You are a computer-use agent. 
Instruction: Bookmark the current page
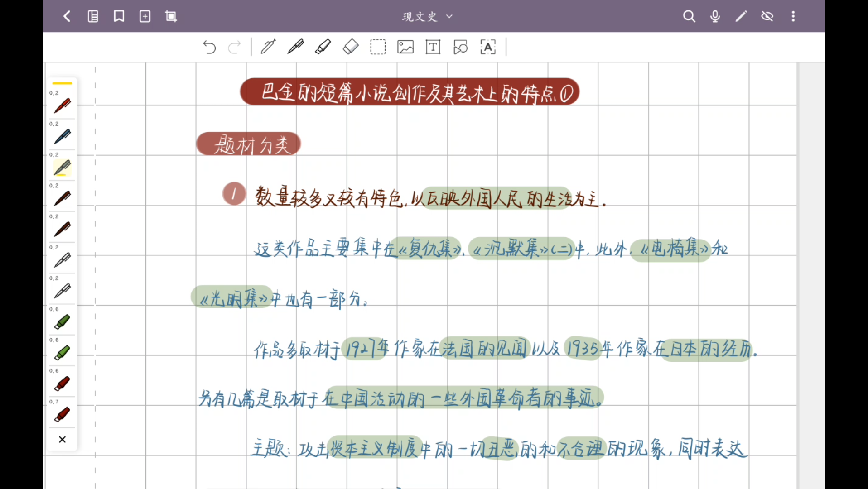pos(119,17)
